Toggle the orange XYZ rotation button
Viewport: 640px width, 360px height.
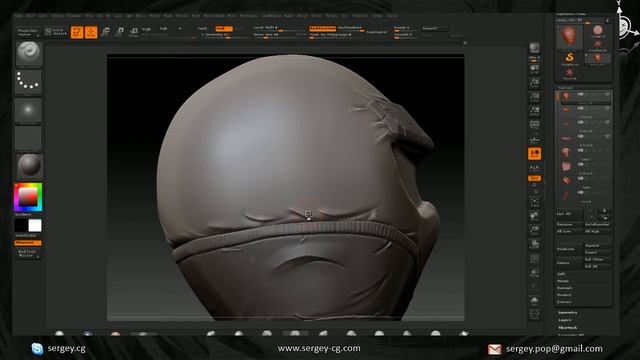point(534,178)
